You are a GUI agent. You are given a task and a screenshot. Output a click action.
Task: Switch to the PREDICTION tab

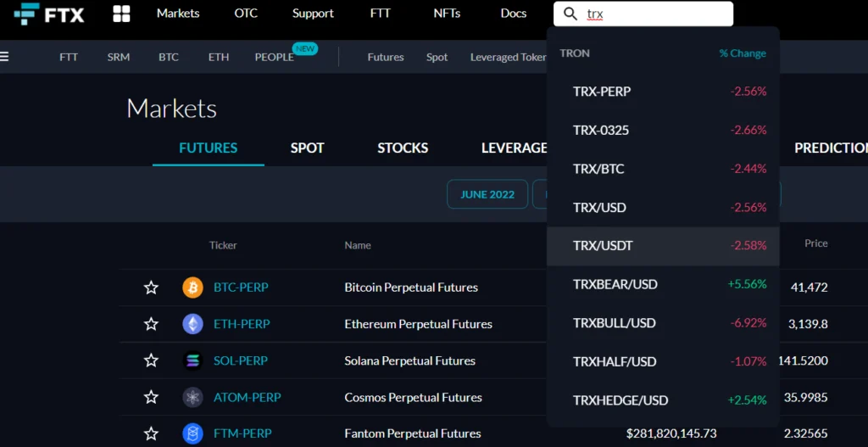tap(831, 148)
